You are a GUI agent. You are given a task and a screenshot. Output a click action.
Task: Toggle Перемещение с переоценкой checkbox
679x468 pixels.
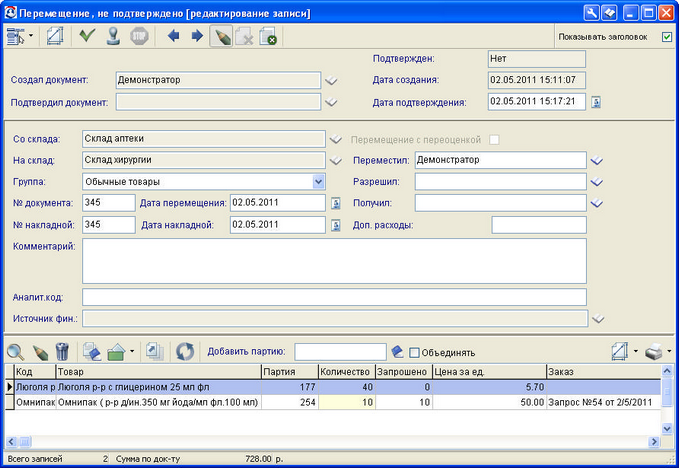pos(494,140)
